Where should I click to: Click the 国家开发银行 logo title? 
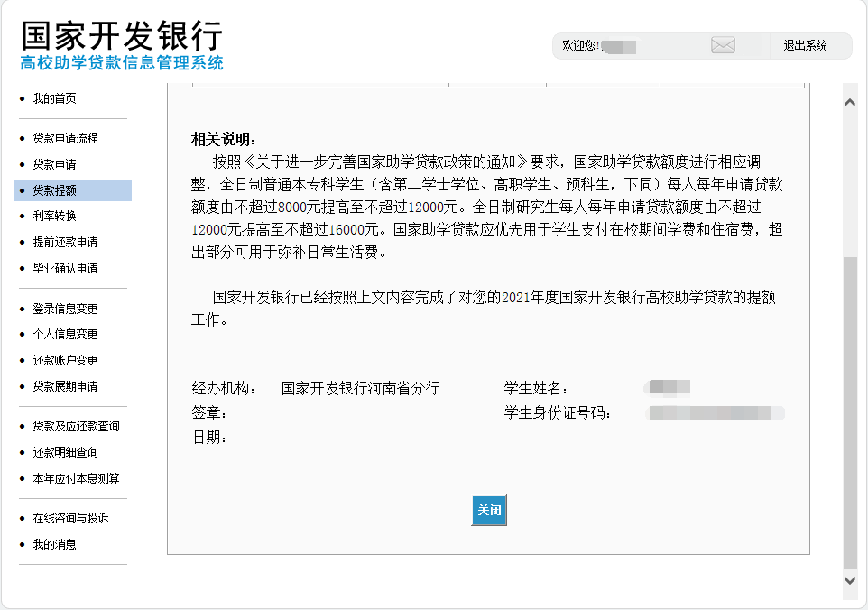122,35
